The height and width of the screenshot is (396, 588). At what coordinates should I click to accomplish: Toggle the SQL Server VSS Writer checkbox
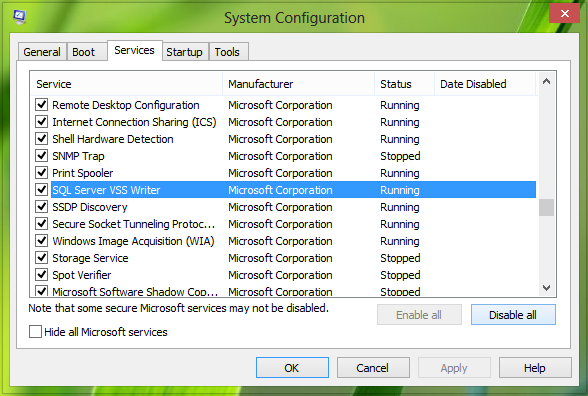point(41,189)
